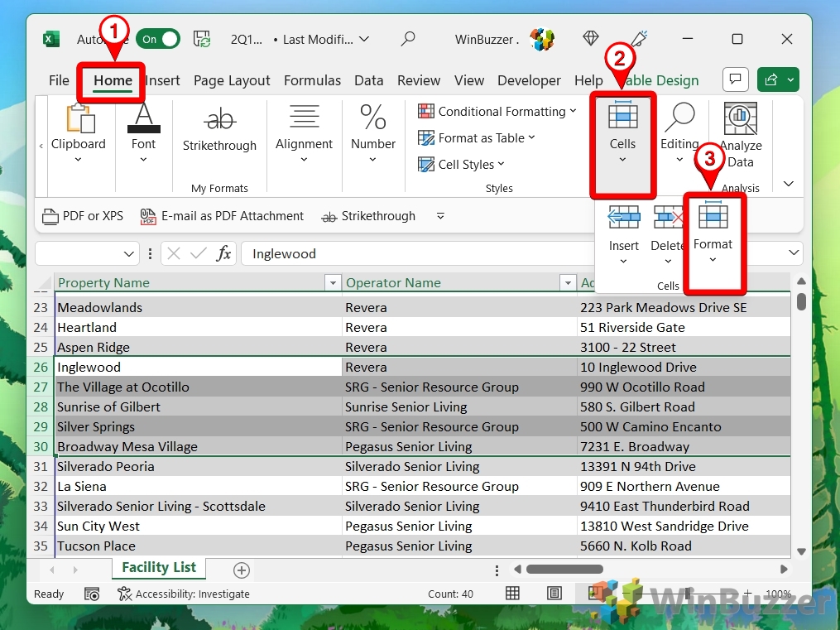
Task: Open Property Name column filter dropdown
Action: pos(333,283)
